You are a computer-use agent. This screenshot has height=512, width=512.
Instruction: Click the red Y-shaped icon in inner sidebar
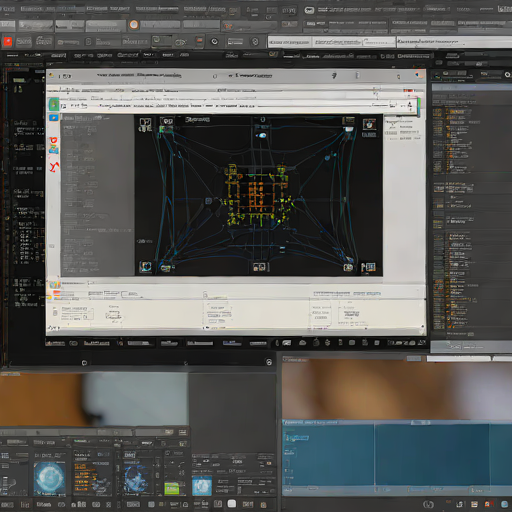point(54,166)
